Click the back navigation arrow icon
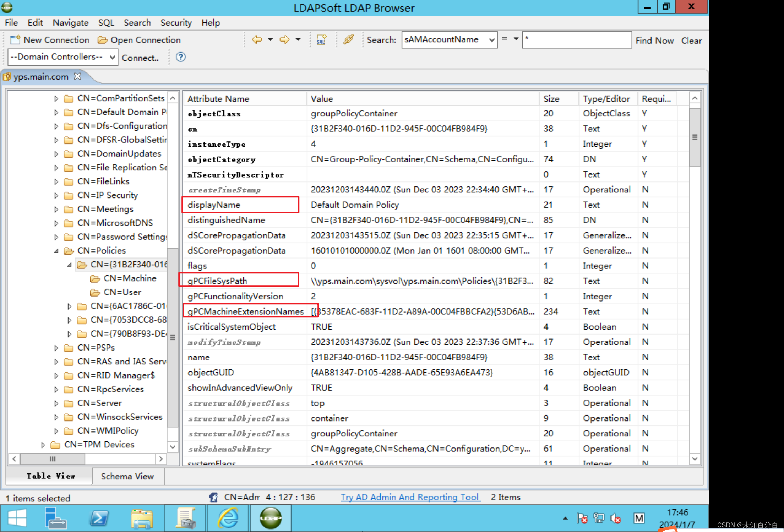 click(x=257, y=39)
